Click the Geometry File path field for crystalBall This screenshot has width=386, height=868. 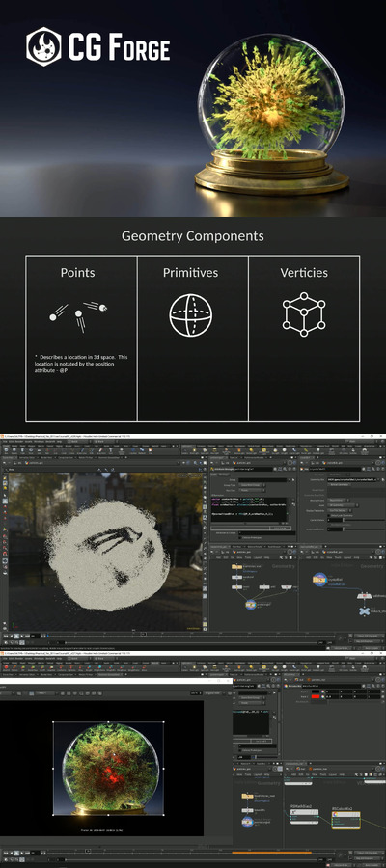tap(350, 479)
